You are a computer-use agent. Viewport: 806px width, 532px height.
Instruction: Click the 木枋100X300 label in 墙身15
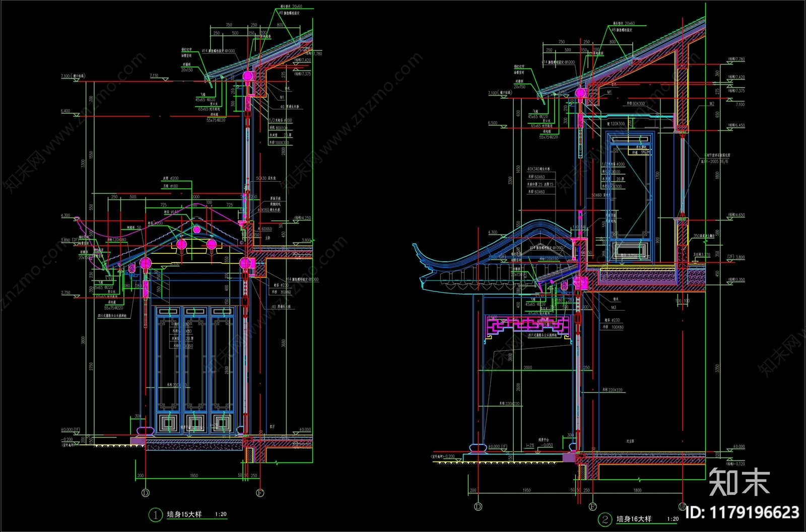click(x=280, y=142)
